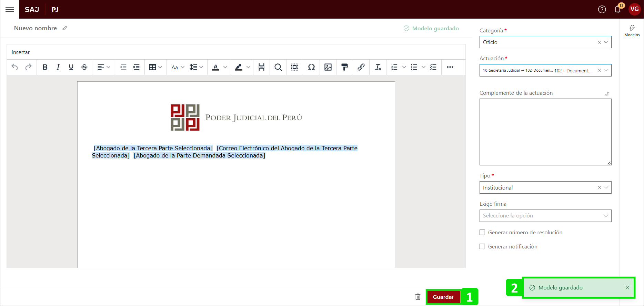This screenshot has width=644, height=306.
Task: Click the insert image icon
Action: coord(328,67)
